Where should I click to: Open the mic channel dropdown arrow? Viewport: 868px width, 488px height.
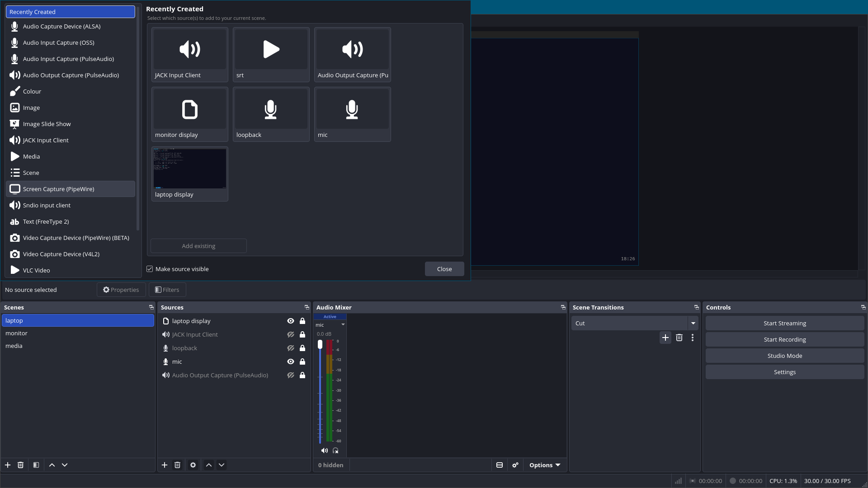pyautogui.click(x=343, y=324)
